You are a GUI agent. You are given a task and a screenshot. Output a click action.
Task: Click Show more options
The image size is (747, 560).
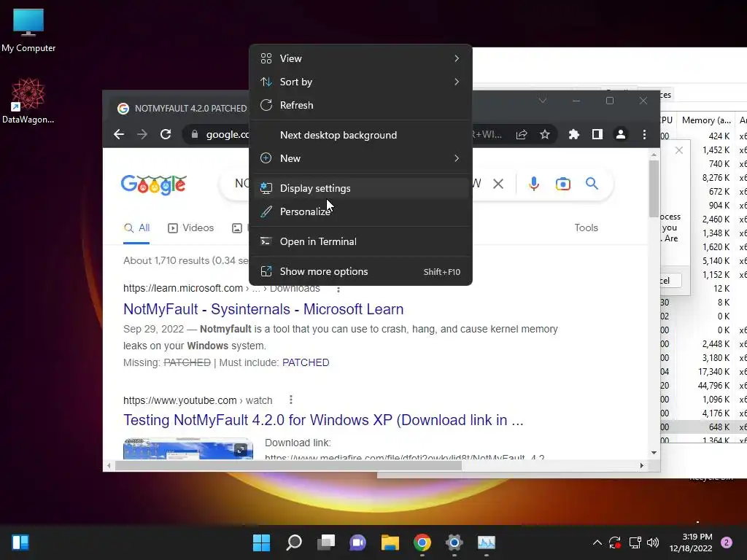click(x=360, y=271)
